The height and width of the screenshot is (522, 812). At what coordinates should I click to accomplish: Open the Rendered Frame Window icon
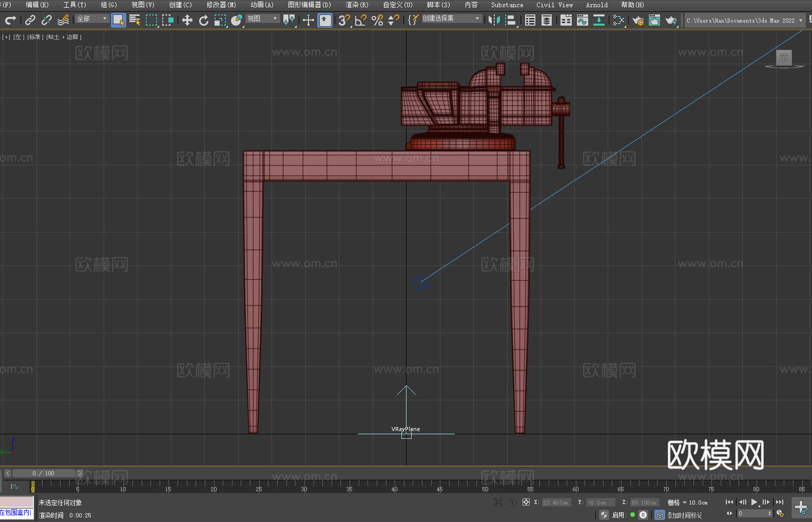tap(654, 20)
